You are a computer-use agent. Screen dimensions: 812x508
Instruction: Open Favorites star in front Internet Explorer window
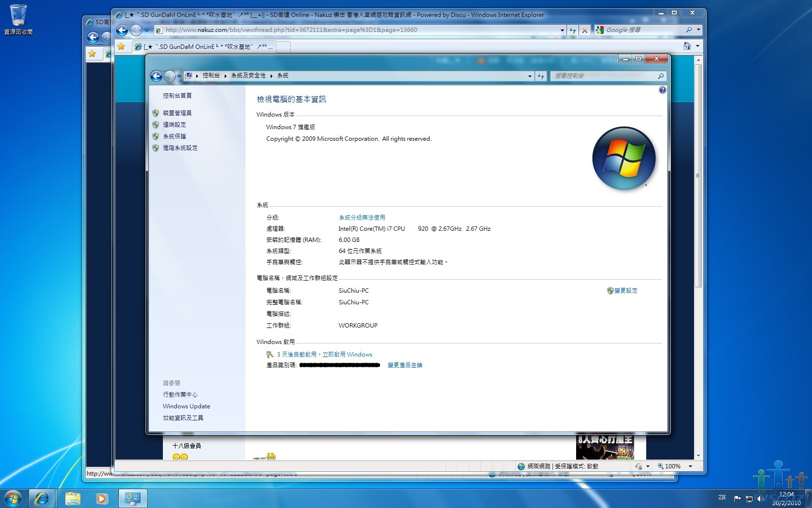121,46
